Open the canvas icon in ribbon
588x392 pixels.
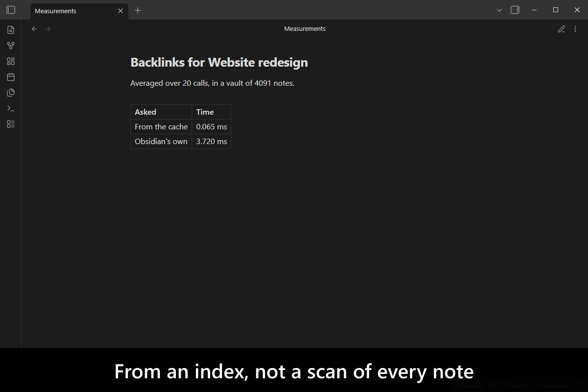coord(11,61)
